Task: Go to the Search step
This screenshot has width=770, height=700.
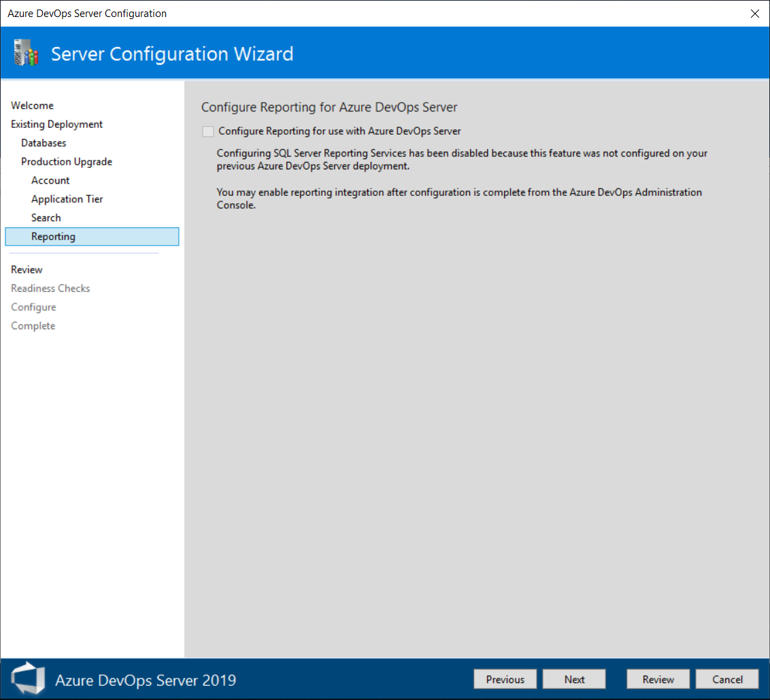Action: [46, 218]
